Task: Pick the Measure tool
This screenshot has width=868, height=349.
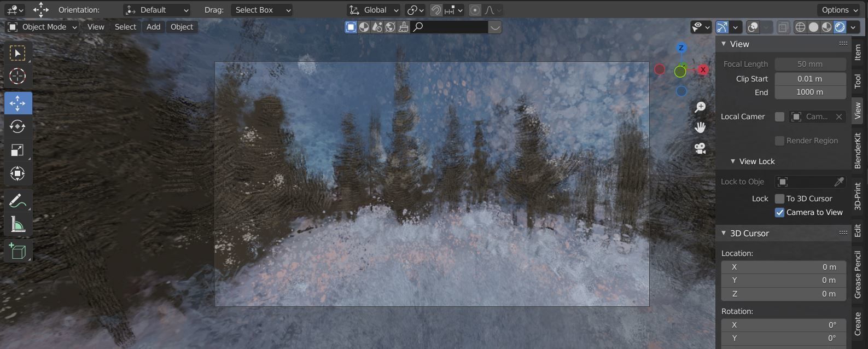Action: [18, 224]
